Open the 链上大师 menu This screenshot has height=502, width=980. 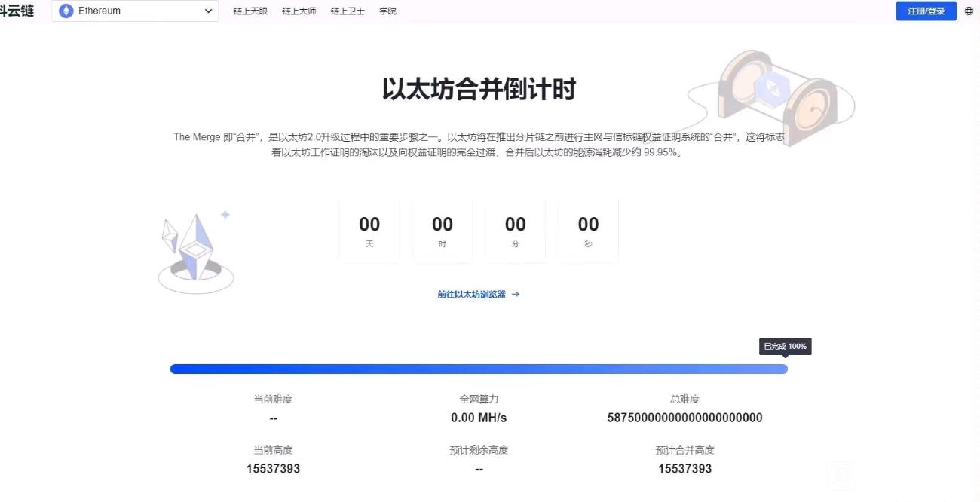tap(299, 11)
